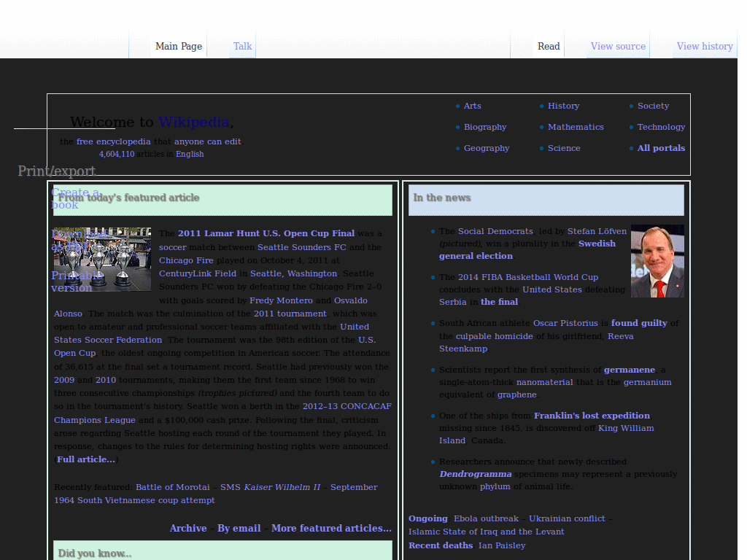Click the Printable version sidebar link
Screen dimensions: 747x560
point(76,281)
